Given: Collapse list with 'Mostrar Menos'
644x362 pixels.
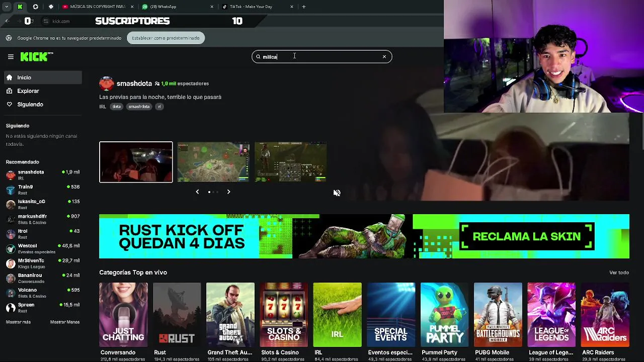Looking at the screenshot, I should pyautogui.click(x=65, y=322).
